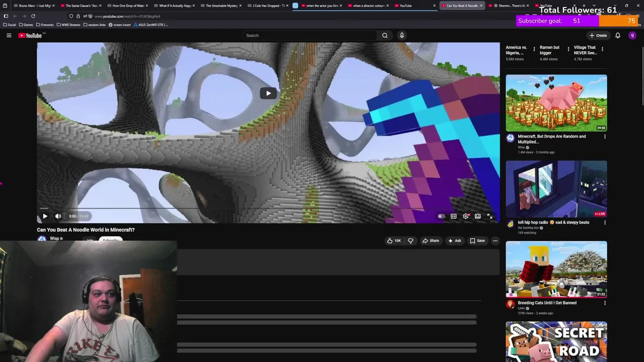Image resolution: width=644 pixels, height=362 pixels.
Task: Switch to 'when a director colour' tab
Action: pyautogui.click(x=368, y=6)
